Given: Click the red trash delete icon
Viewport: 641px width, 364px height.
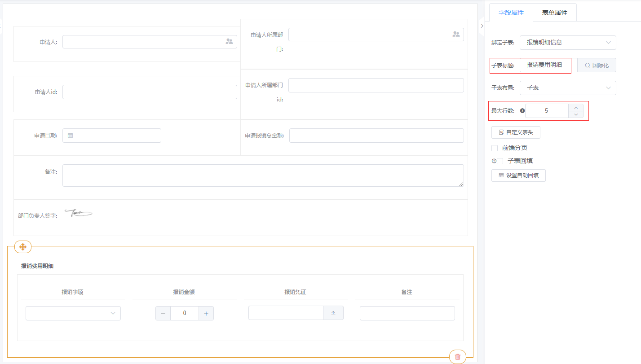Looking at the screenshot, I should point(457,357).
